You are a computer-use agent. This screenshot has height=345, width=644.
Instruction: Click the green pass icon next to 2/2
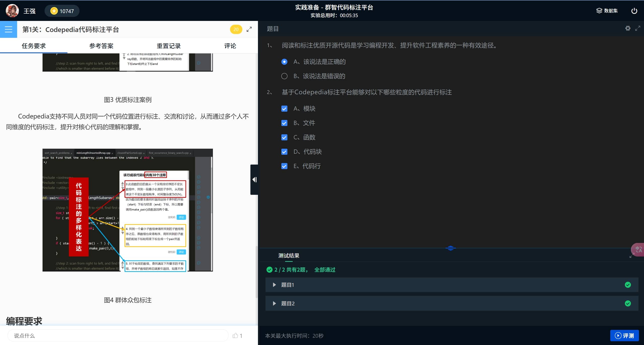[x=269, y=270]
